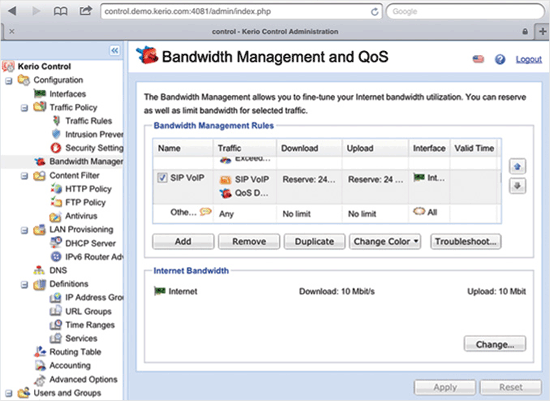Change language via flag icon
Screen dimensions: 550x401
478,59
